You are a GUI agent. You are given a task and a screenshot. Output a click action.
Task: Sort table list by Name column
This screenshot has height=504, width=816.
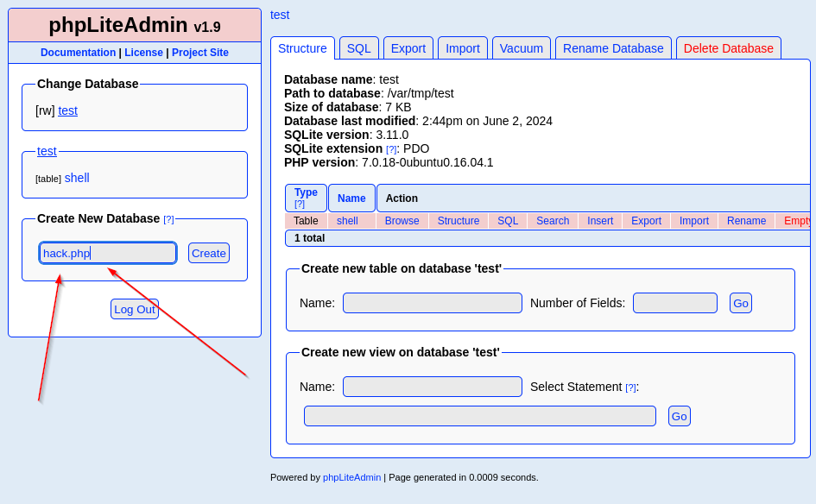click(351, 198)
